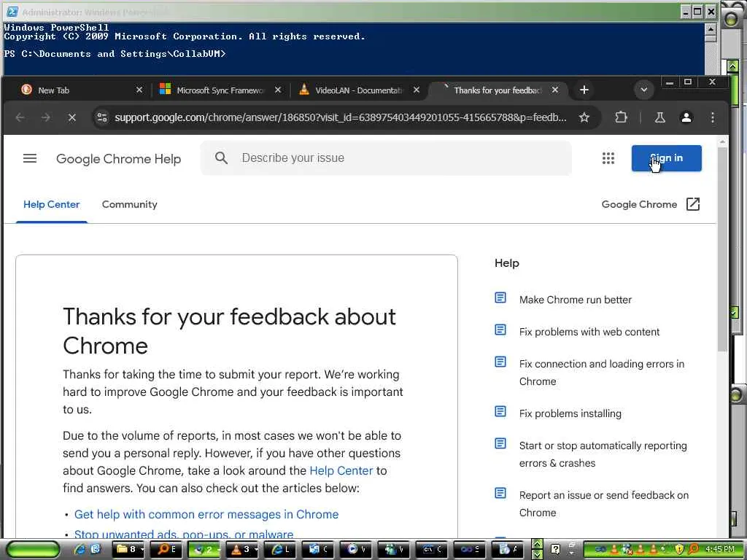Close the Thanks for your feedback tab
The width and height of the screenshot is (747, 560).
tap(555, 90)
